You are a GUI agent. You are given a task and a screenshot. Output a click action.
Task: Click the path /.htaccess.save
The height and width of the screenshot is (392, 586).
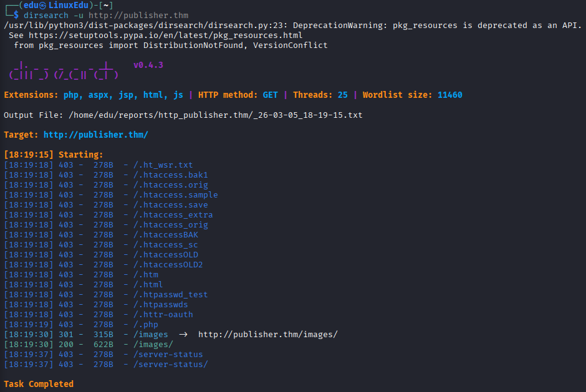(x=170, y=205)
